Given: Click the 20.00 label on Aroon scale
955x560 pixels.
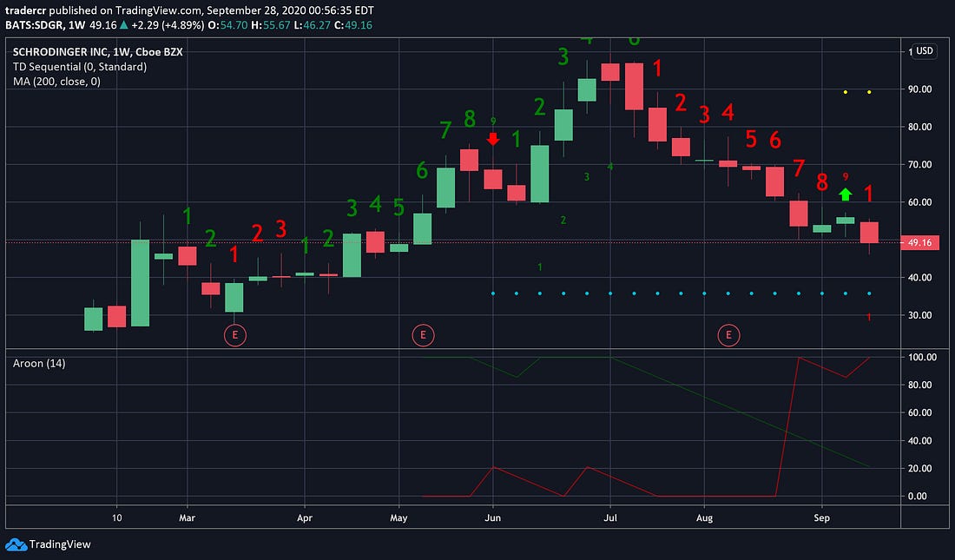Looking at the screenshot, I should 919,468.
